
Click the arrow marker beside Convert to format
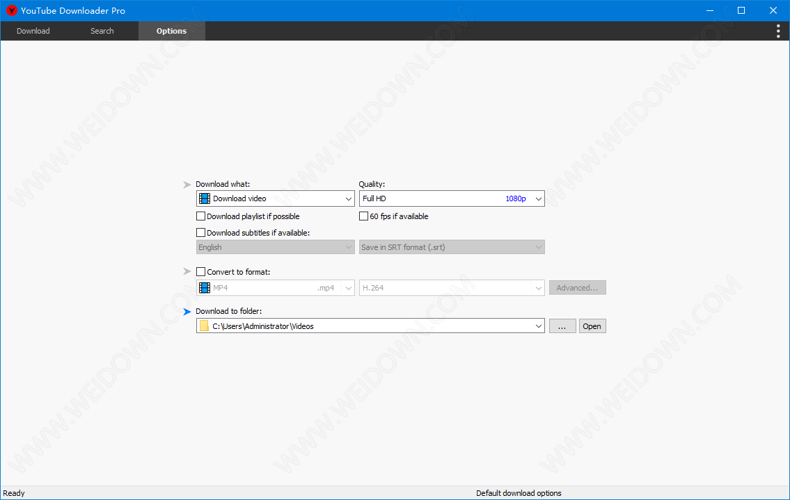tap(187, 272)
